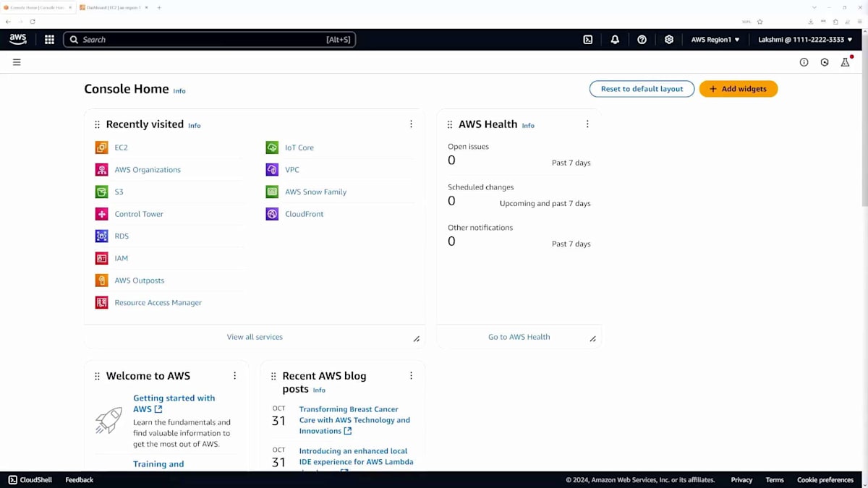Viewport: 868px width, 488px height.
Task: Switch to the EC2 Dashboard browser tab
Action: pyautogui.click(x=113, y=7)
